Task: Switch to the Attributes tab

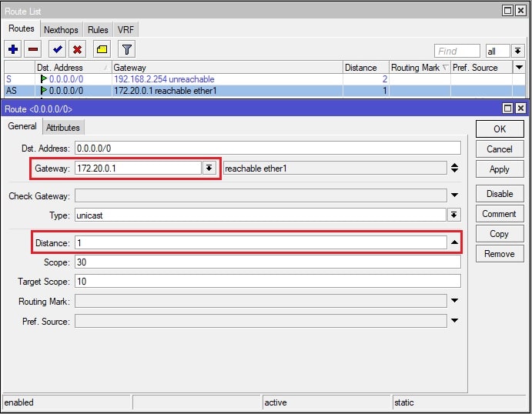Action: (x=62, y=128)
